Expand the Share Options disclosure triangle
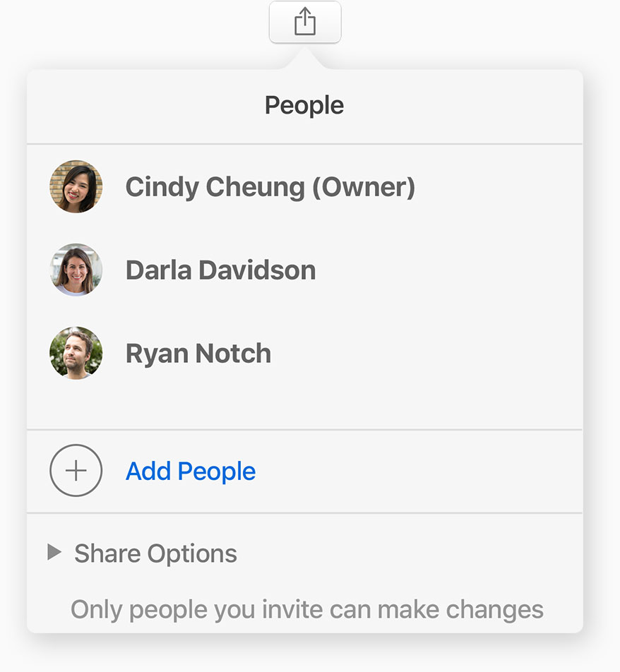This screenshot has height=672, width=620. (x=54, y=552)
